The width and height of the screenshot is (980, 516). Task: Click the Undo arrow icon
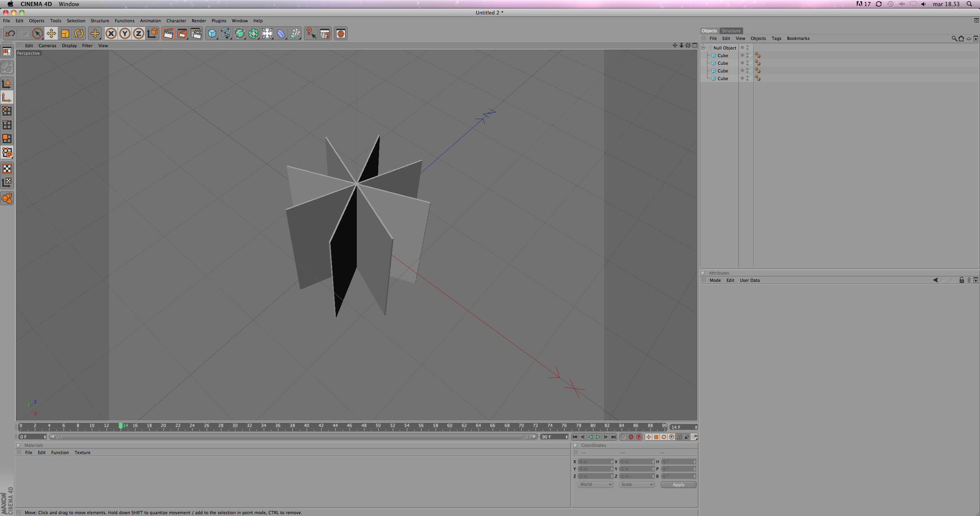tap(10, 34)
